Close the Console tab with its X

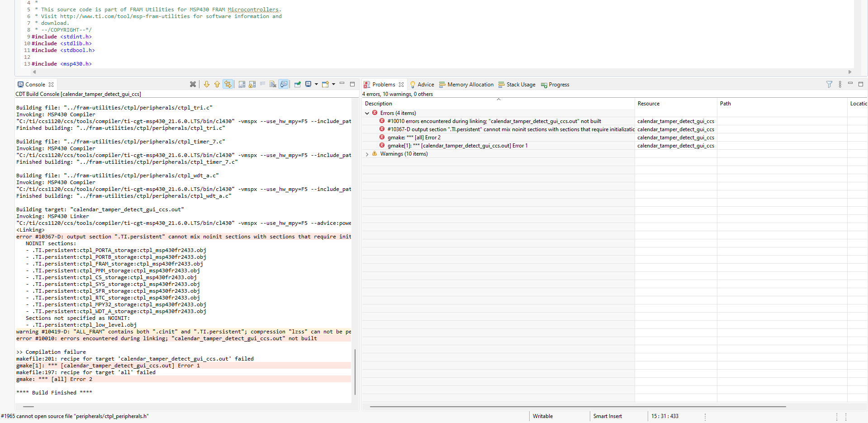coord(51,85)
